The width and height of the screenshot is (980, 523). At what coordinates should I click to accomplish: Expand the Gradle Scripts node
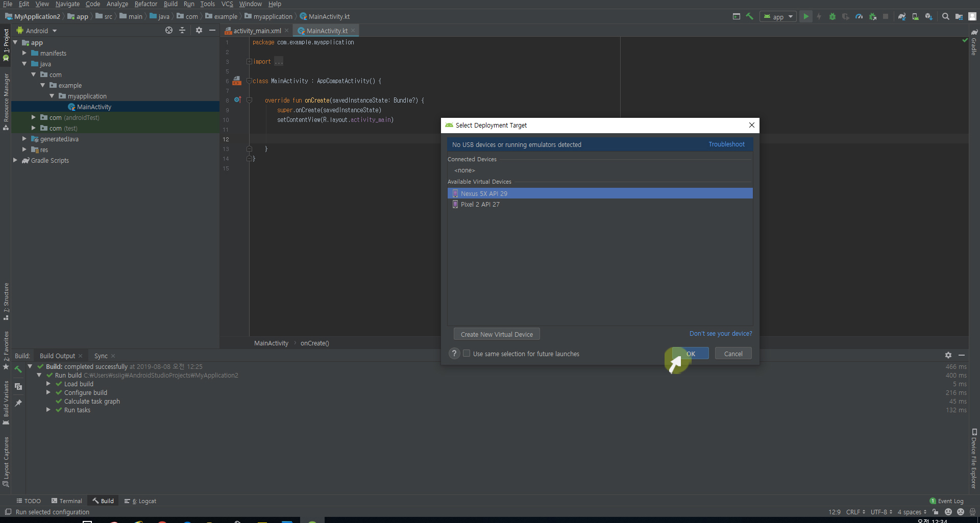[15, 160]
